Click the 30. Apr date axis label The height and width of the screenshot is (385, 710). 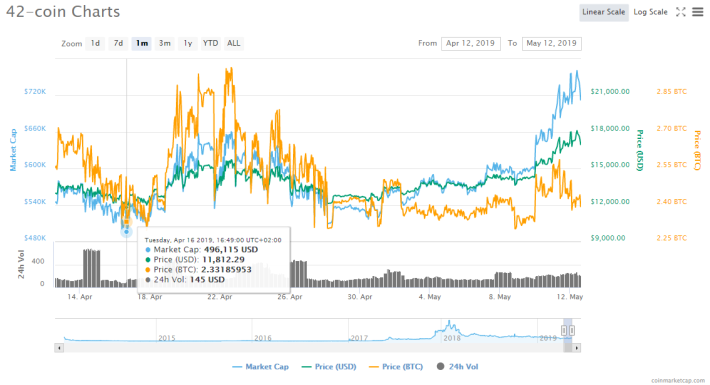tap(360, 297)
